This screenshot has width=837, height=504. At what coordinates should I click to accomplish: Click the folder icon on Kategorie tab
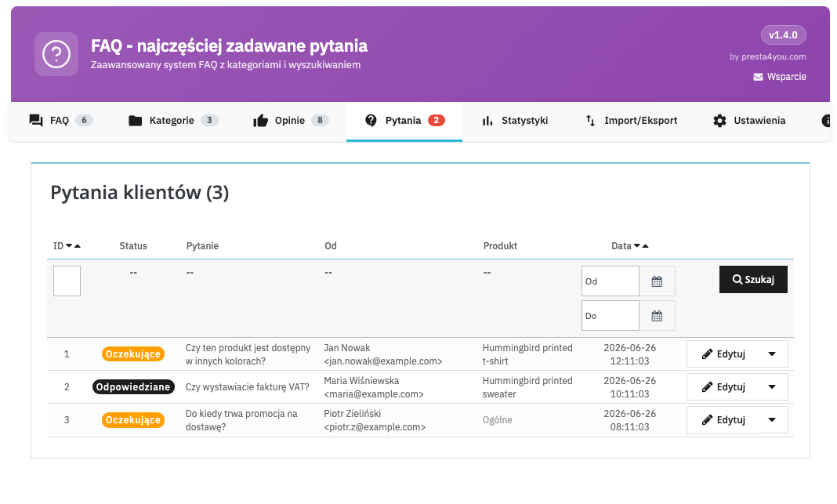(x=135, y=121)
